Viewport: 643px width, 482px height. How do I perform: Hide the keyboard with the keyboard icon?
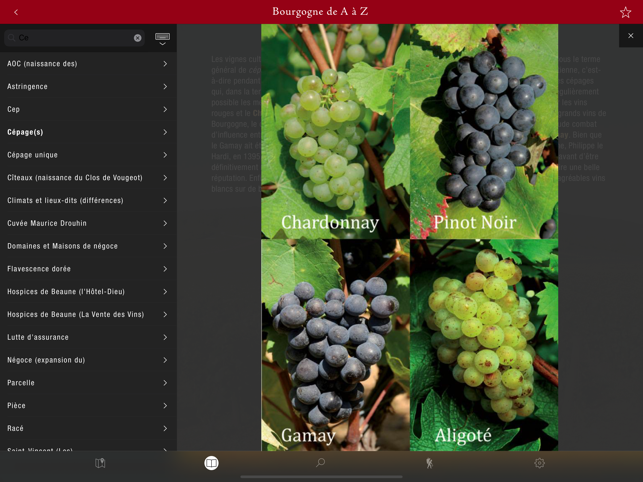coord(162,38)
